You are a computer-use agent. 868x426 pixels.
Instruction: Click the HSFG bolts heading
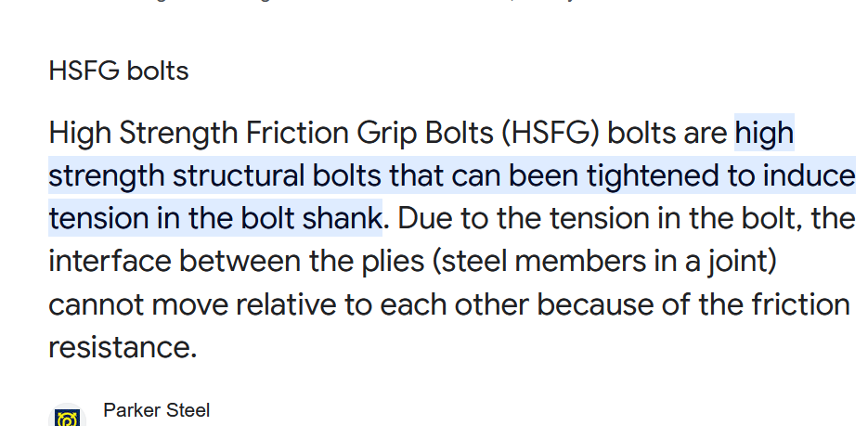click(119, 71)
